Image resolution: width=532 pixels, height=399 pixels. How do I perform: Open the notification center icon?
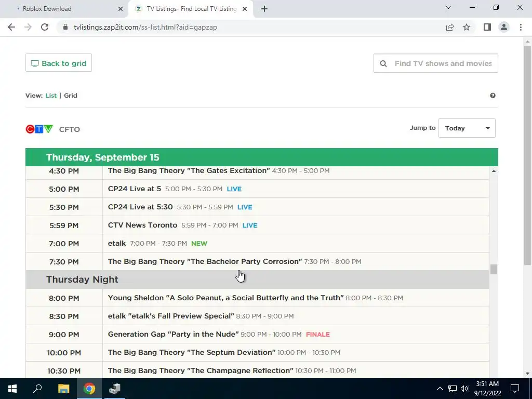pyautogui.click(x=515, y=389)
